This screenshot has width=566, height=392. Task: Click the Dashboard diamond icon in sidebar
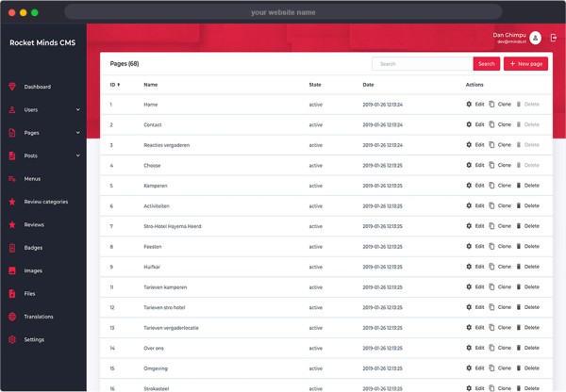point(12,87)
